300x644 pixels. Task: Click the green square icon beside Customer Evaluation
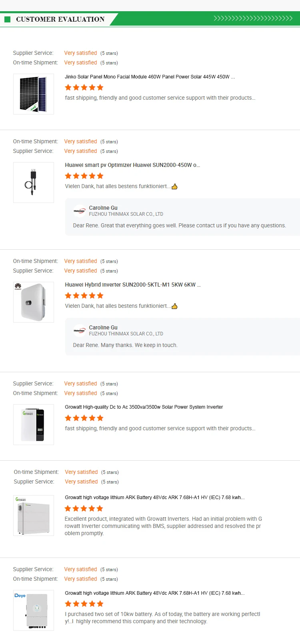(x=7, y=19)
